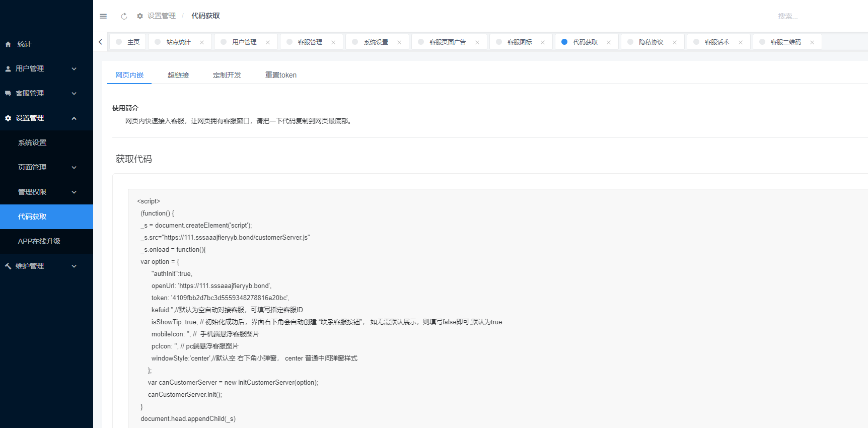Click the user icon beside 用户管理

pos(8,69)
